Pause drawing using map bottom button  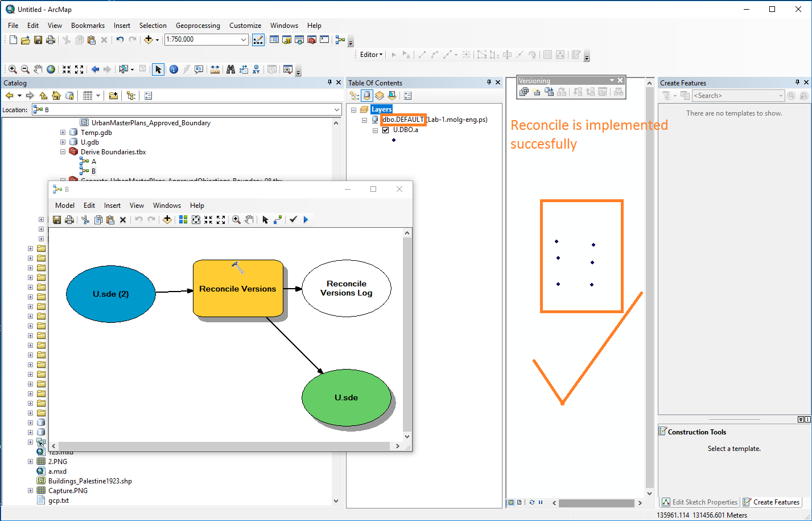pos(540,502)
